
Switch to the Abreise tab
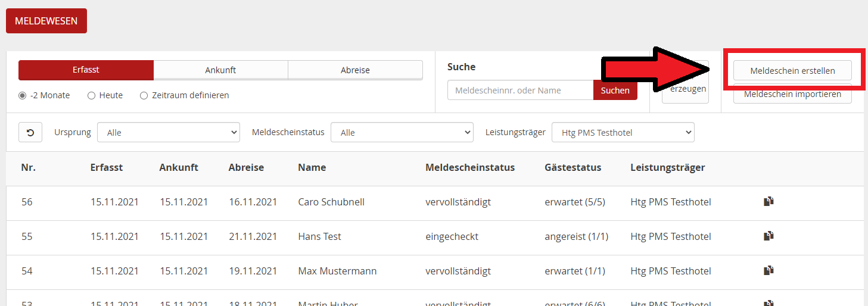(x=355, y=70)
